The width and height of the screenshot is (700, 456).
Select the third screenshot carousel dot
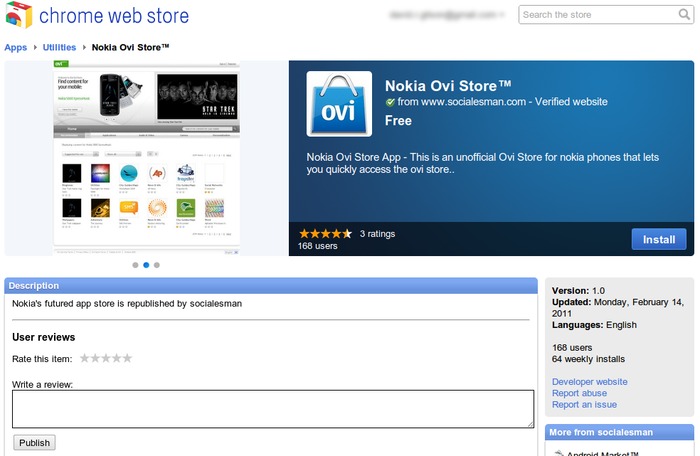[157, 266]
